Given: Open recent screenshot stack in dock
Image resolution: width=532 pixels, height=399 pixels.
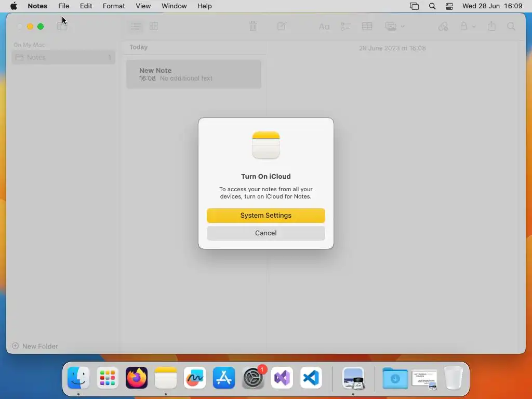Looking at the screenshot, I should pos(424,379).
